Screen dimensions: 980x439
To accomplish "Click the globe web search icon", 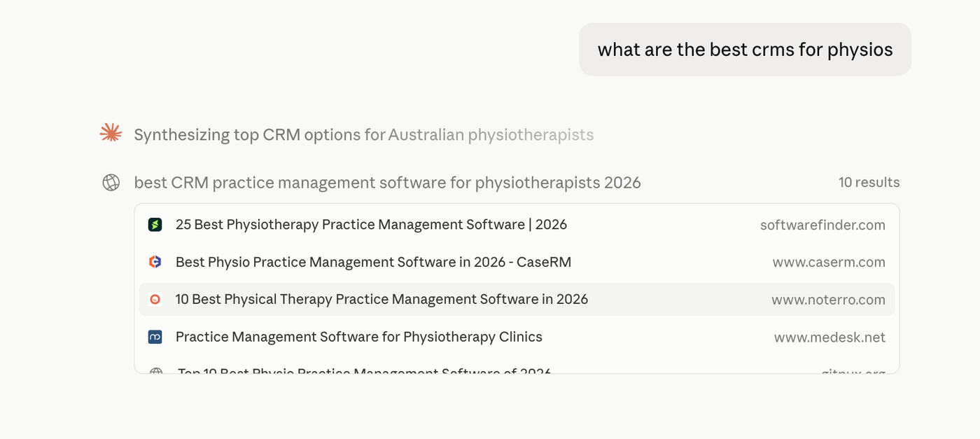I will click(x=111, y=183).
